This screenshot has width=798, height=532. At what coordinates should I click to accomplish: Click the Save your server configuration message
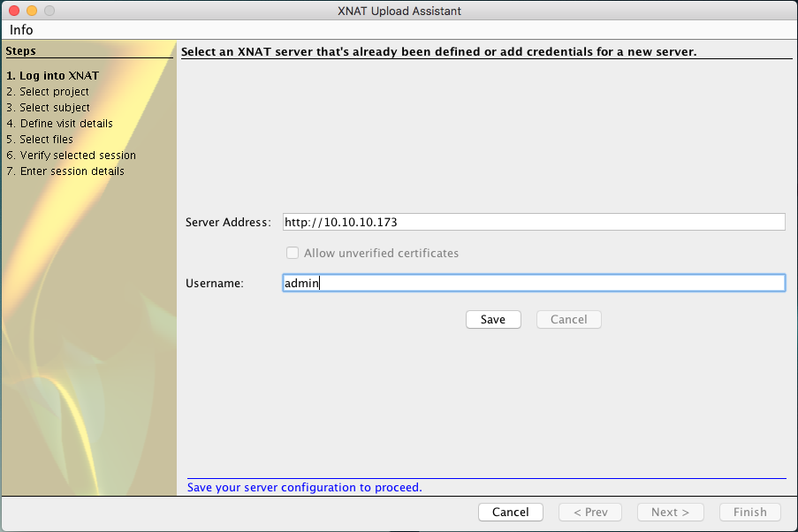click(305, 487)
